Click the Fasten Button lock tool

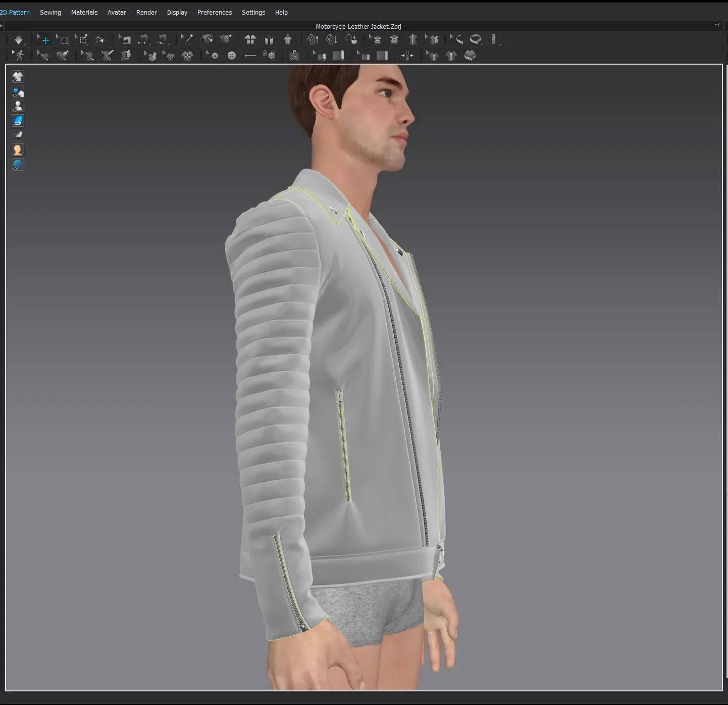point(269,56)
